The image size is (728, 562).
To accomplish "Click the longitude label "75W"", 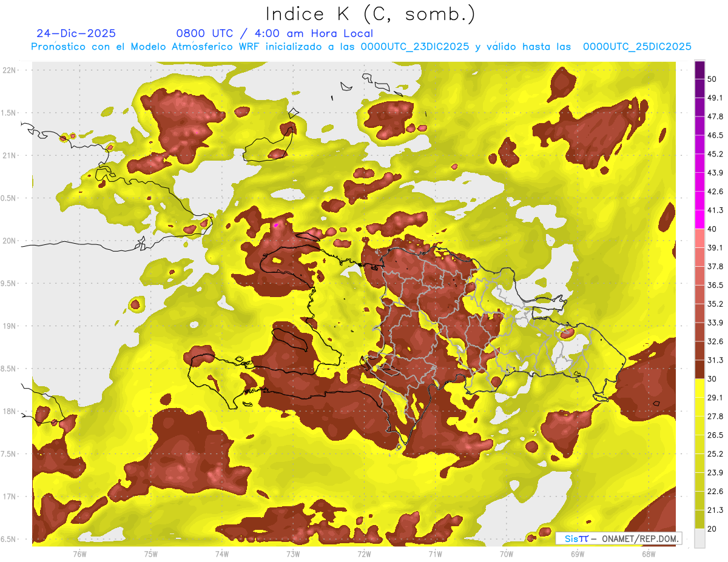I will [x=151, y=554].
